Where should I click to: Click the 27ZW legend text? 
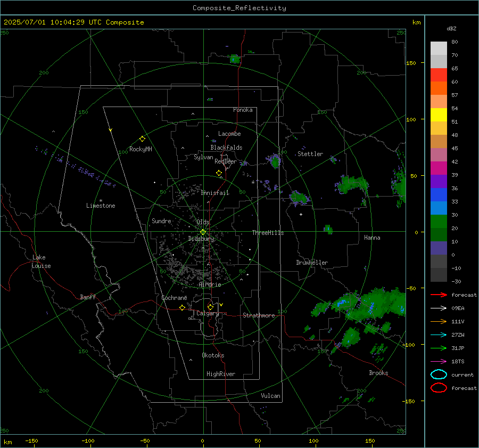(458, 335)
